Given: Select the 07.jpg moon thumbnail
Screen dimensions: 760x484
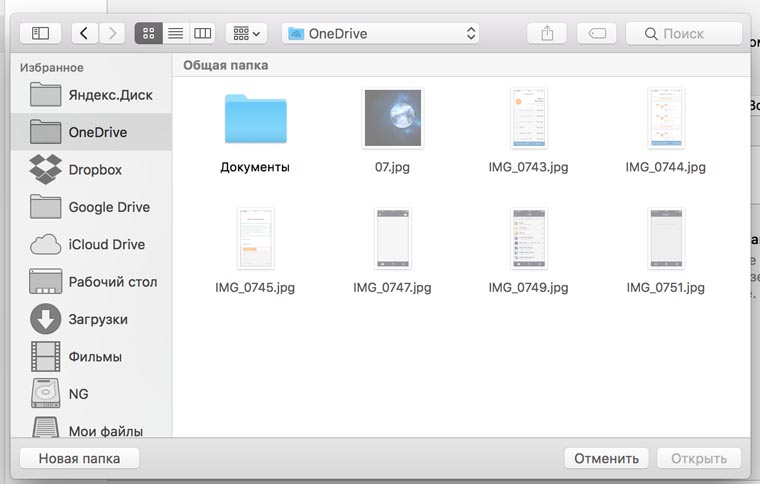Looking at the screenshot, I should pos(393,118).
